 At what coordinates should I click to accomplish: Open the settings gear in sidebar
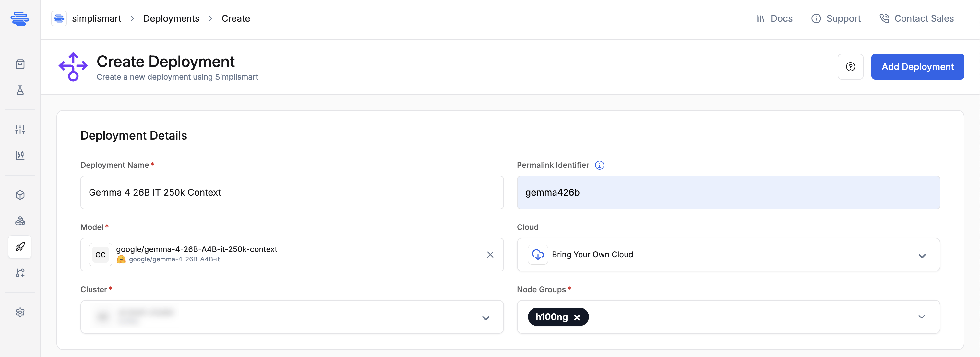20,312
